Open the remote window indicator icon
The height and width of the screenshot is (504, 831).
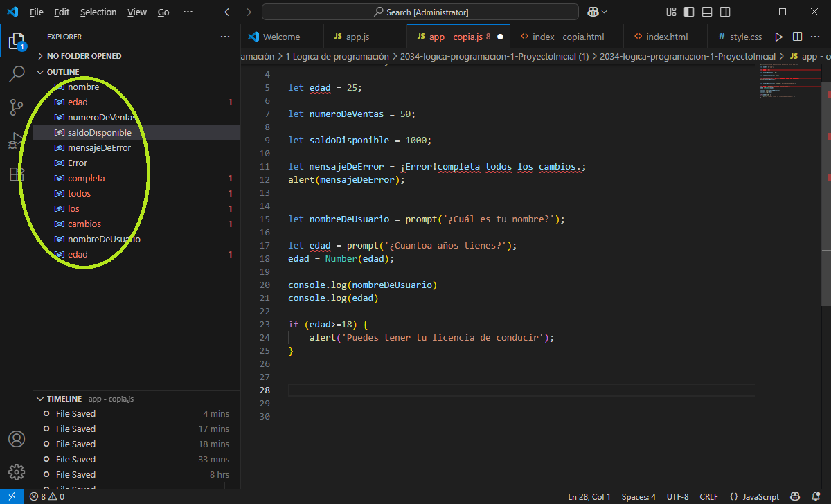(x=12, y=496)
